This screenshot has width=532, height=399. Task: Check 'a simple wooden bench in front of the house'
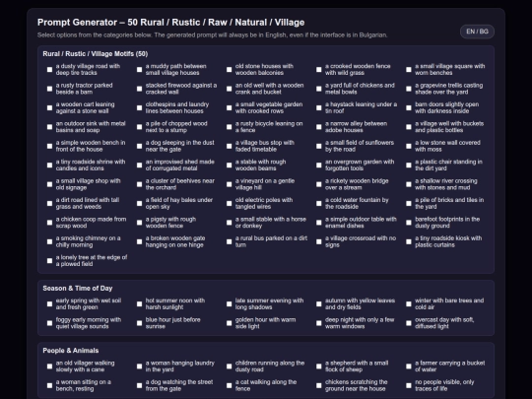(50, 146)
